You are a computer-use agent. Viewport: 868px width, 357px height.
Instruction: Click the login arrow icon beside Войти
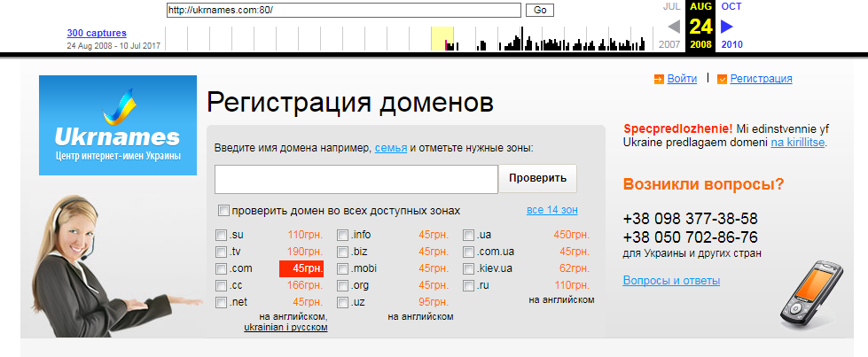[x=658, y=80]
